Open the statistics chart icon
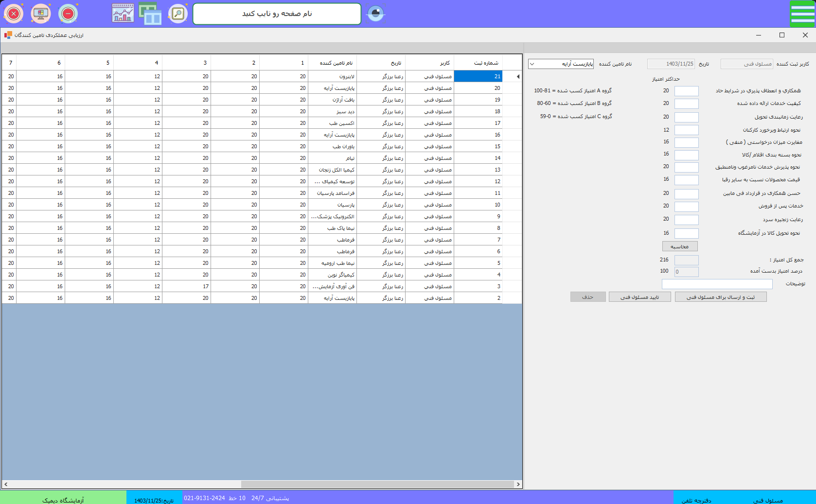Screen dimensions: 816x504 coord(123,14)
